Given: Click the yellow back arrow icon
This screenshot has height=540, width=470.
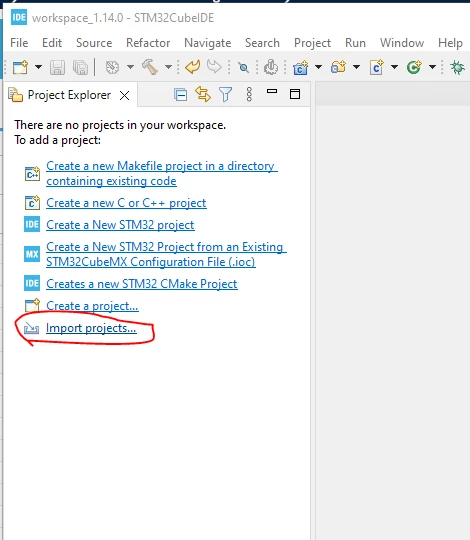Looking at the screenshot, I should coord(192,66).
